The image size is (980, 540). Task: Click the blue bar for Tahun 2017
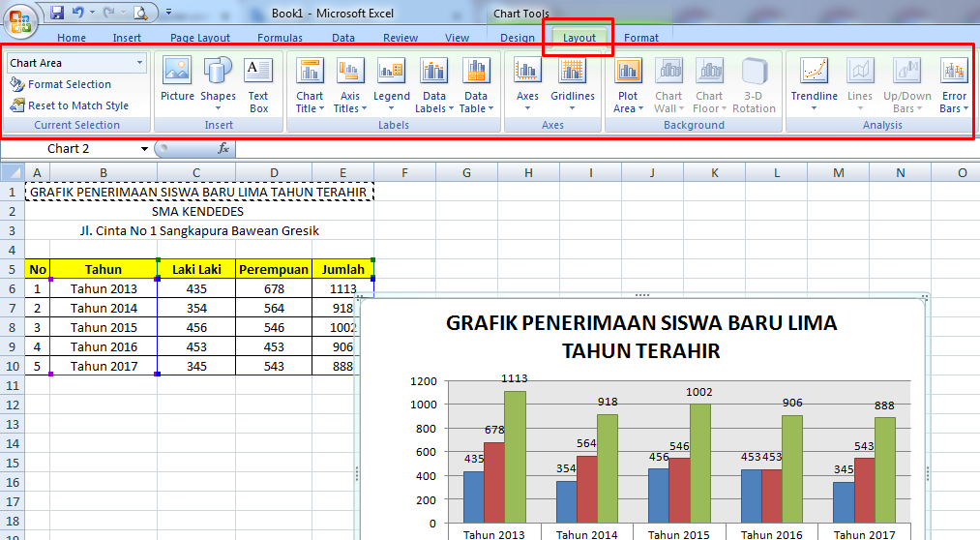point(844,502)
